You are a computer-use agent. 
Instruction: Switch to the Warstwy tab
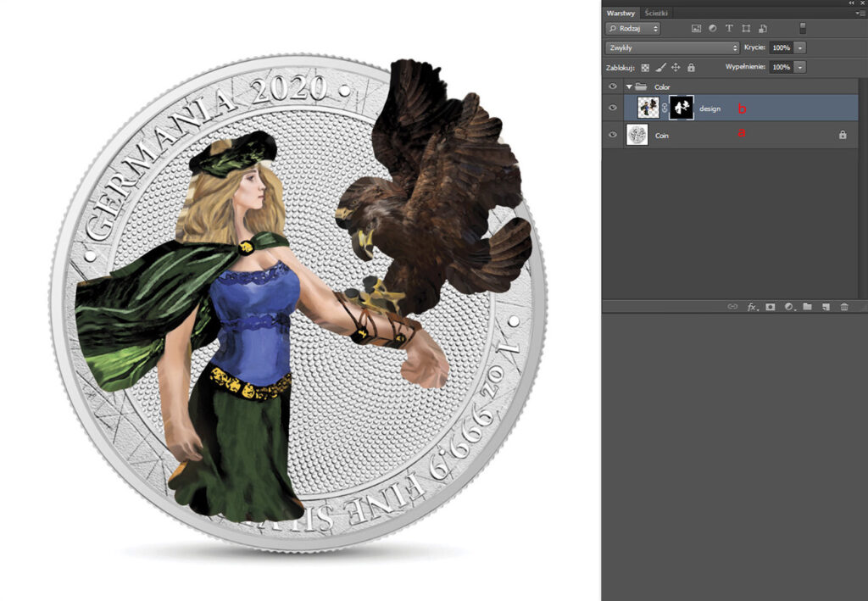pyautogui.click(x=620, y=13)
